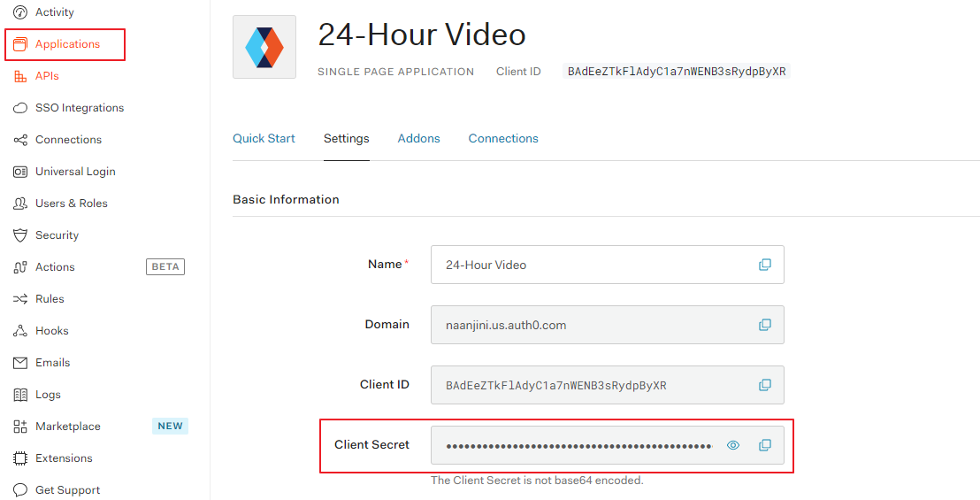Screen dimensions: 980x500
Task: Open Extensions menu item
Action: (x=64, y=458)
